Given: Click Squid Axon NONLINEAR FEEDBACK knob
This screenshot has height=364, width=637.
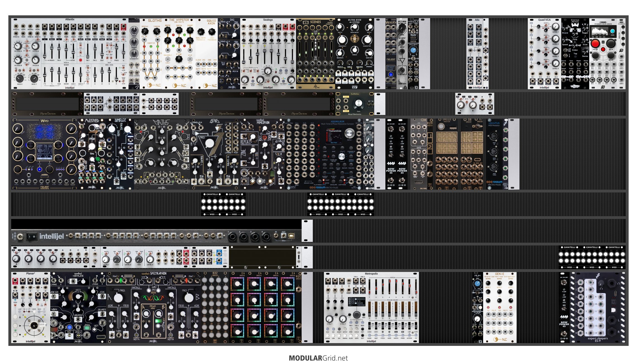Looking at the screenshot, I should click(x=201, y=32).
